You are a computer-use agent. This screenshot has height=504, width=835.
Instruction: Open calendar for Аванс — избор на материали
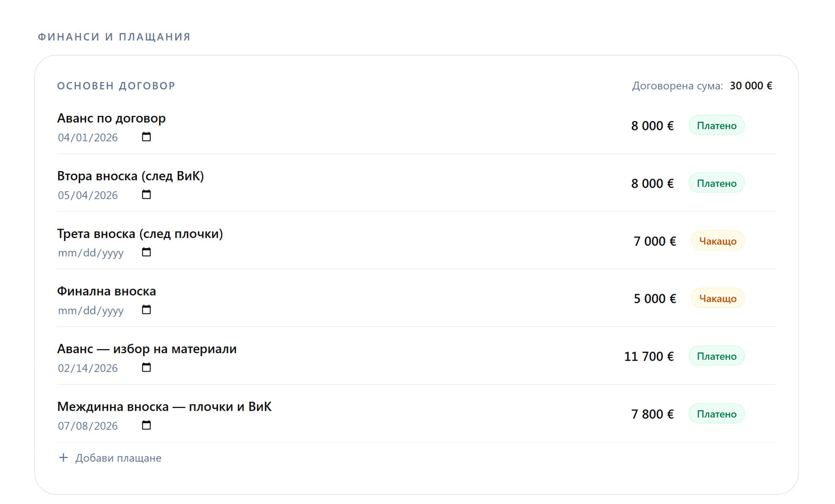click(x=146, y=368)
